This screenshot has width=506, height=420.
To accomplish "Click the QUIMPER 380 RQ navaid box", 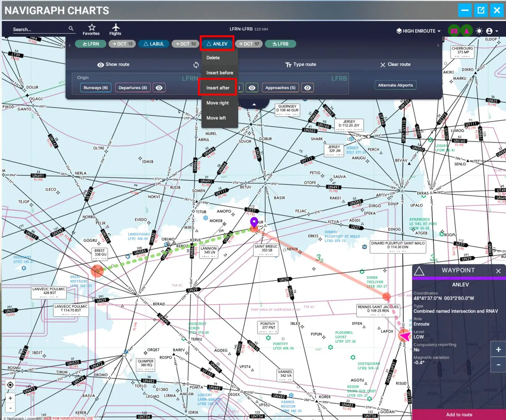I will pos(146,364).
